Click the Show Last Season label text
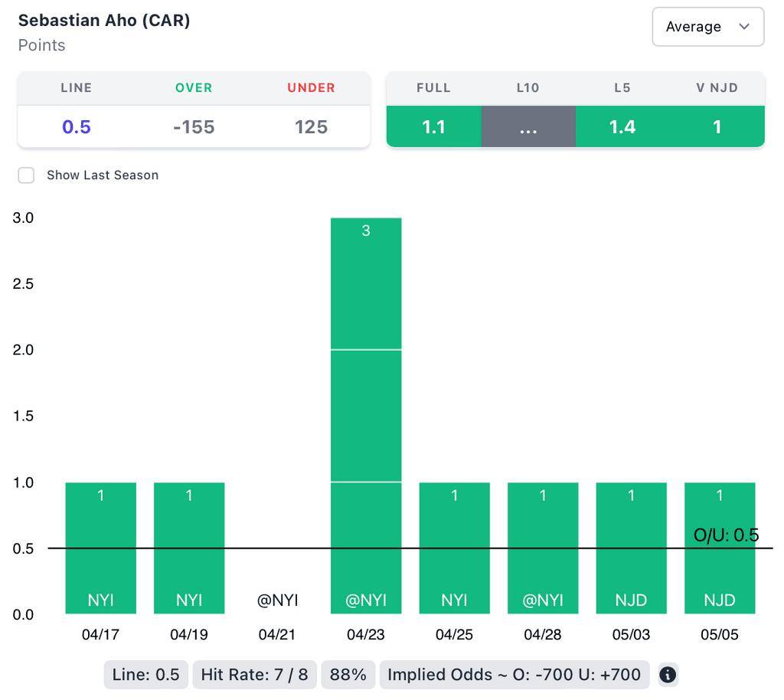784x700 pixels. [x=103, y=175]
